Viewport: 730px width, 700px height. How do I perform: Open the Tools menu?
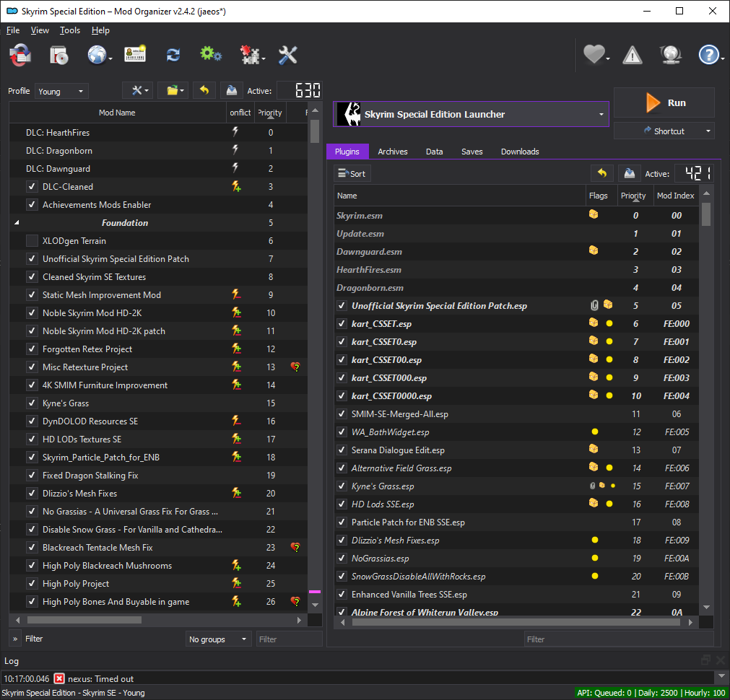pyautogui.click(x=70, y=30)
